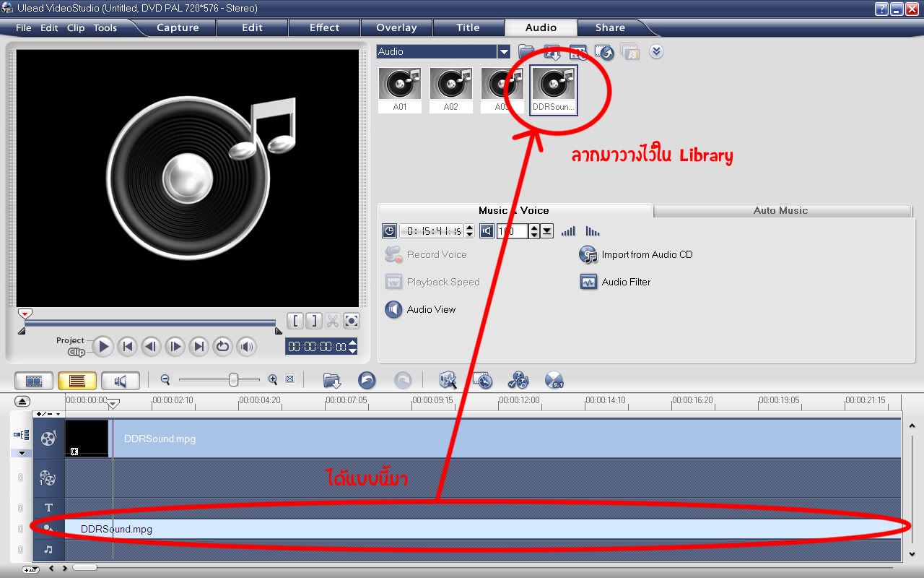Viewport: 924px width, 578px height.
Task: Open the Effect step tab
Action: 324,27
